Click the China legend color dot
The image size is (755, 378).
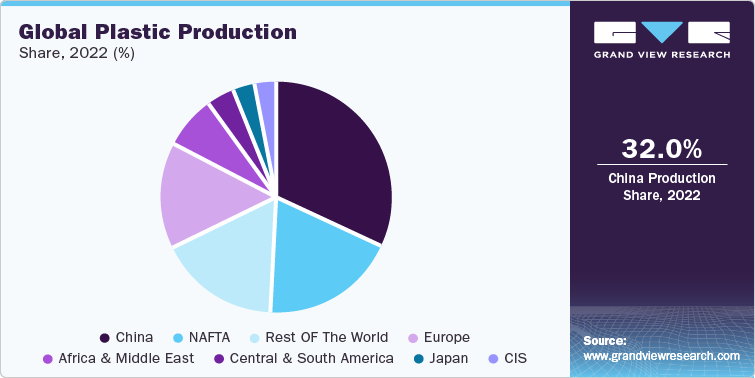(x=104, y=338)
